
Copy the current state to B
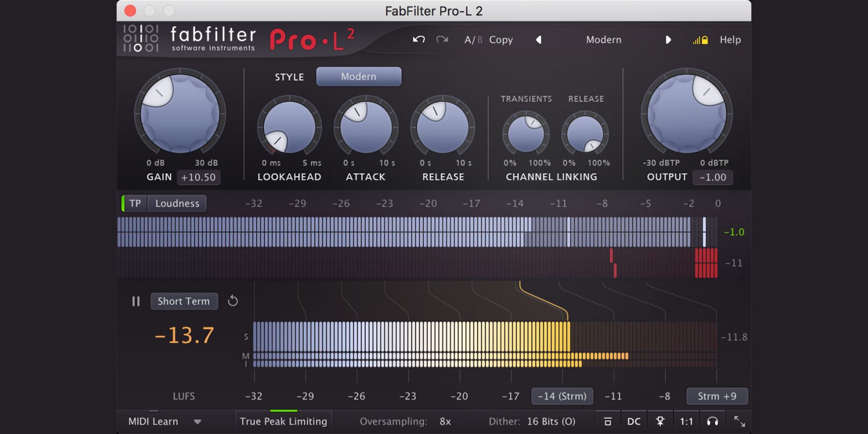[x=501, y=40]
